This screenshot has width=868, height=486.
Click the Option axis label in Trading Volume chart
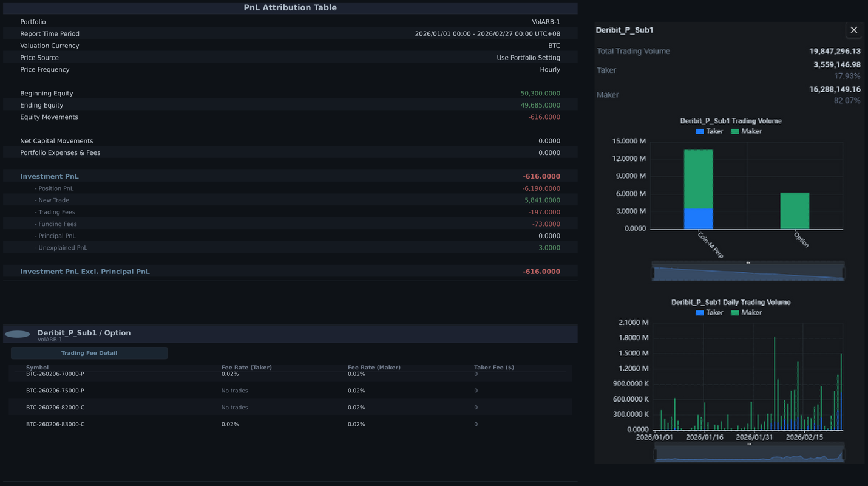click(801, 240)
